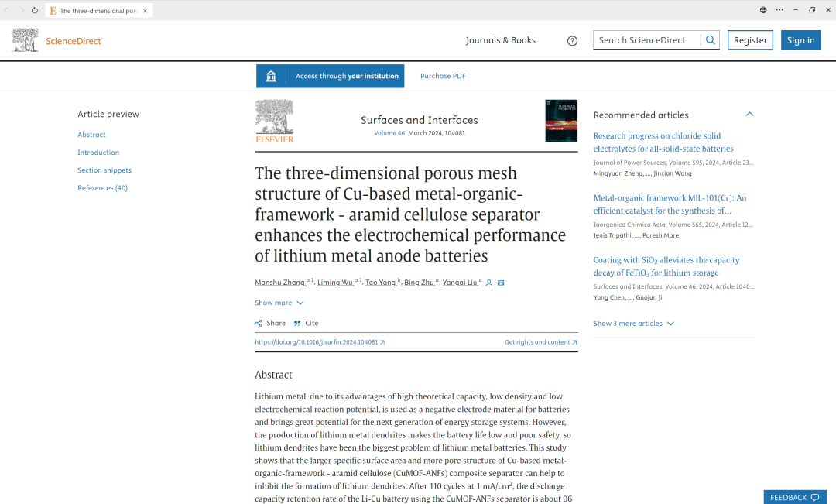The width and height of the screenshot is (836, 504).
Task: Reload the page using browser refresh icon
Action: pyautogui.click(x=35, y=10)
